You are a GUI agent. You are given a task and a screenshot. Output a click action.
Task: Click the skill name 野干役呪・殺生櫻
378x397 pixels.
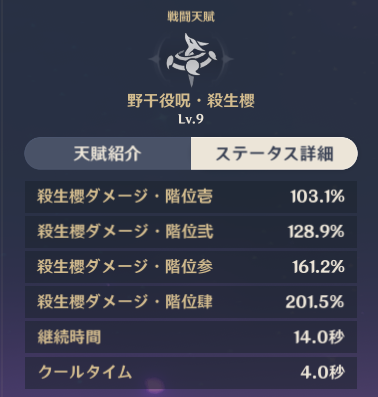click(191, 101)
